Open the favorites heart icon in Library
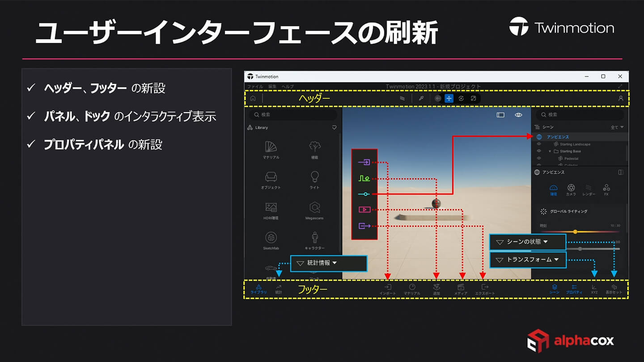644x362 pixels. pos(334,127)
